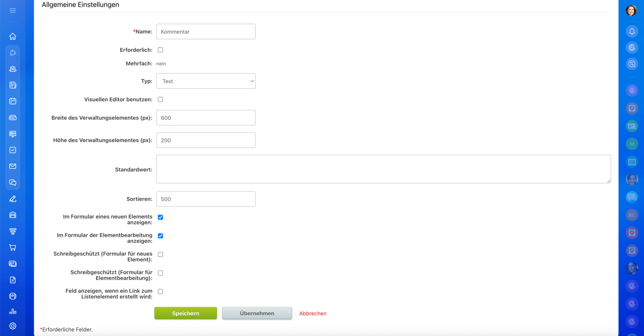Toggle the hamburger menu in left sidebar

tap(13, 10)
